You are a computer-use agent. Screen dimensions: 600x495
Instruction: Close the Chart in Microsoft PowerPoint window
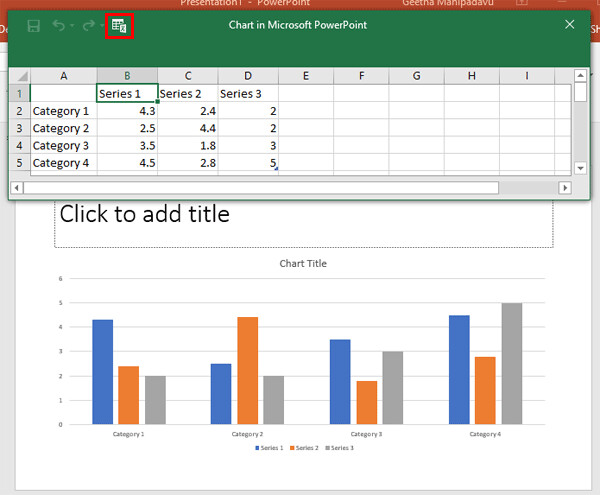click(x=570, y=24)
